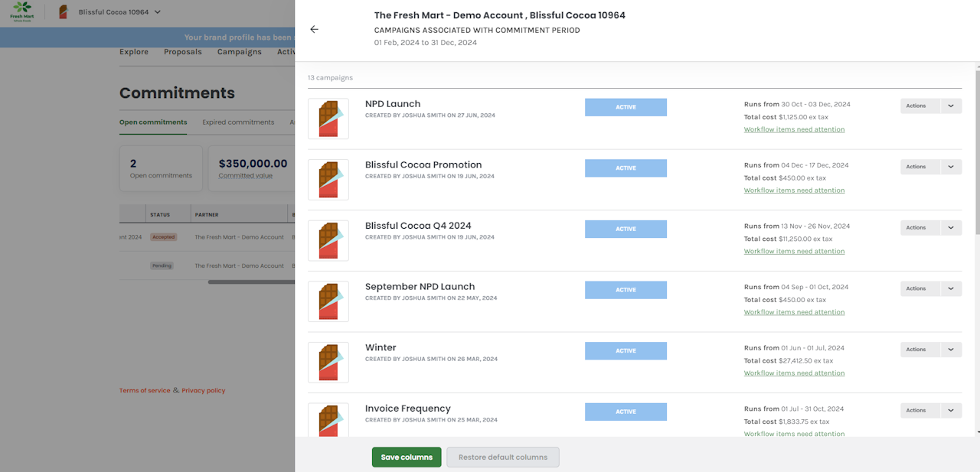Open the NPD Launch chocolate bar thumbnail
Screen dimensions: 980x472
click(x=328, y=119)
